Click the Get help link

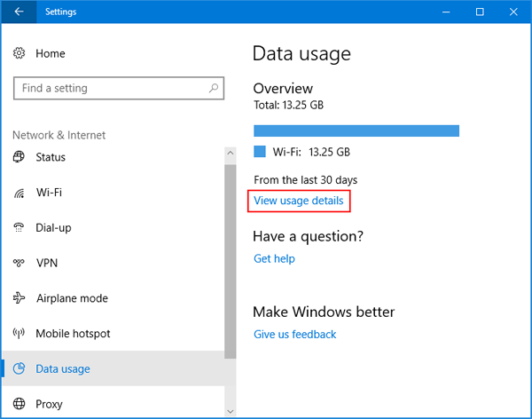(274, 258)
